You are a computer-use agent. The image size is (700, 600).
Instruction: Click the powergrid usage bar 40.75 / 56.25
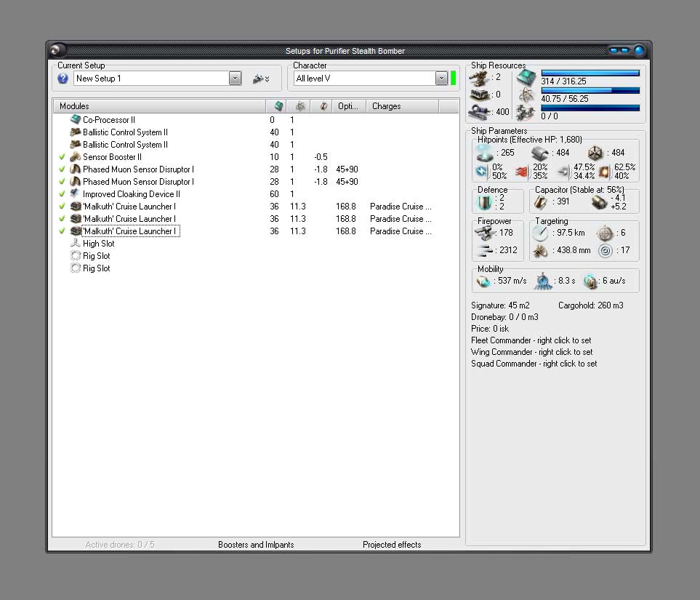tap(590, 91)
